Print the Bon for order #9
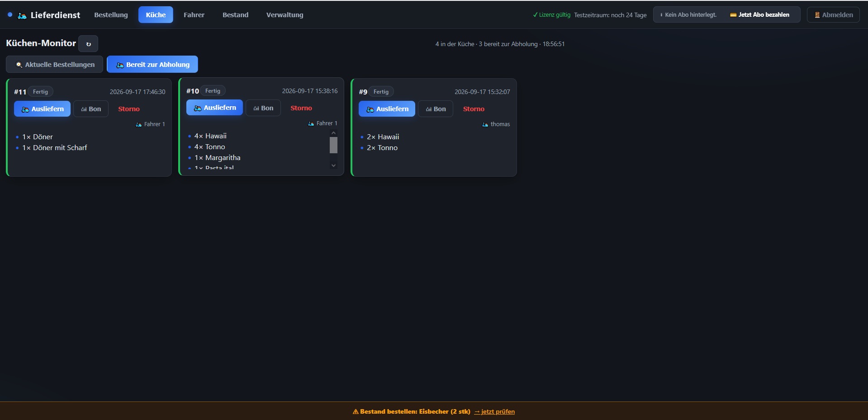Viewport: 868px width, 420px height. click(x=436, y=109)
